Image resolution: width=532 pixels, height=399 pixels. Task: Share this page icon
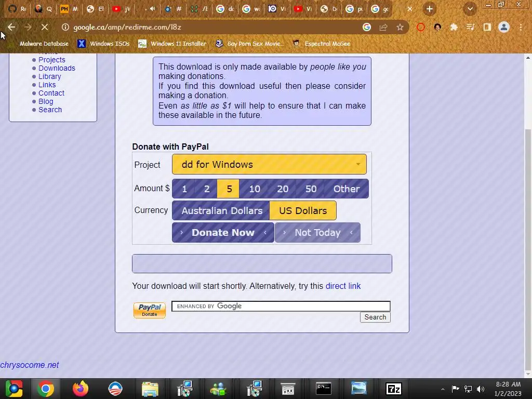pyautogui.click(x=383, y=27)
